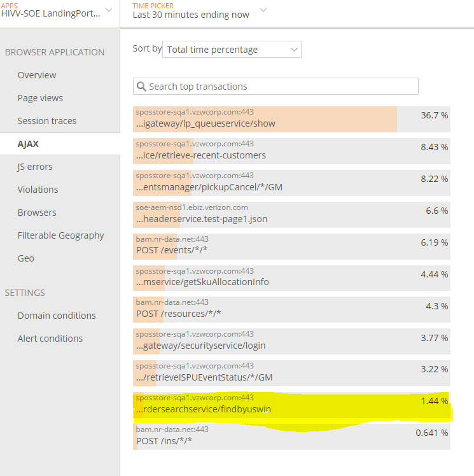Image resolution: width=474 pixels, height=476 pixels.
Task: Click the 36.7 % value
Action: click(435, 115)
